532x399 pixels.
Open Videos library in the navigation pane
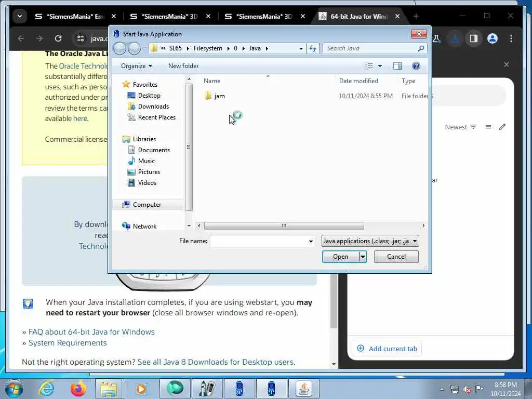[x=147, y=182]
